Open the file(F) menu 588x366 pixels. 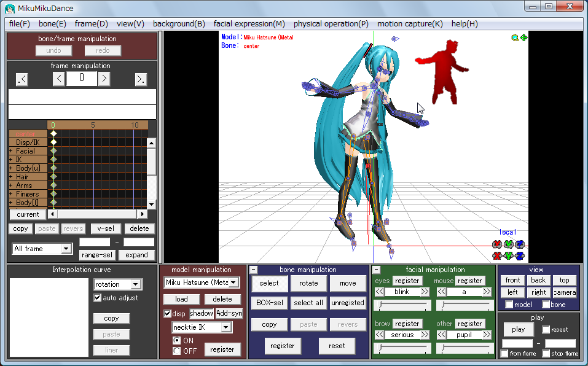20,24
